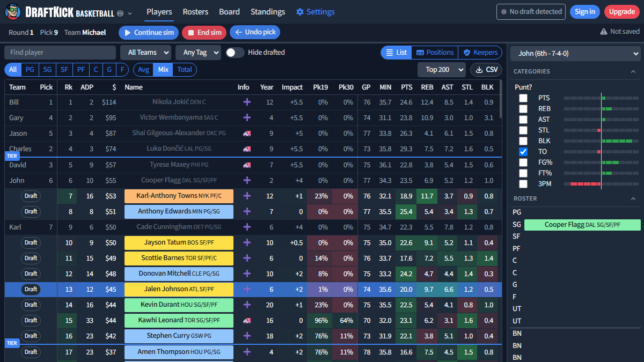Click the plus info icon for Jalen Johnson

tap(247, 289)
